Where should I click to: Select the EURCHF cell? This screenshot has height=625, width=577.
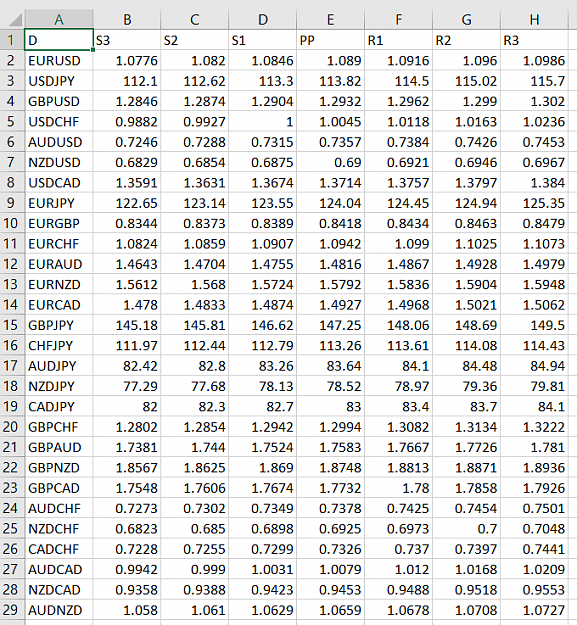59,243
